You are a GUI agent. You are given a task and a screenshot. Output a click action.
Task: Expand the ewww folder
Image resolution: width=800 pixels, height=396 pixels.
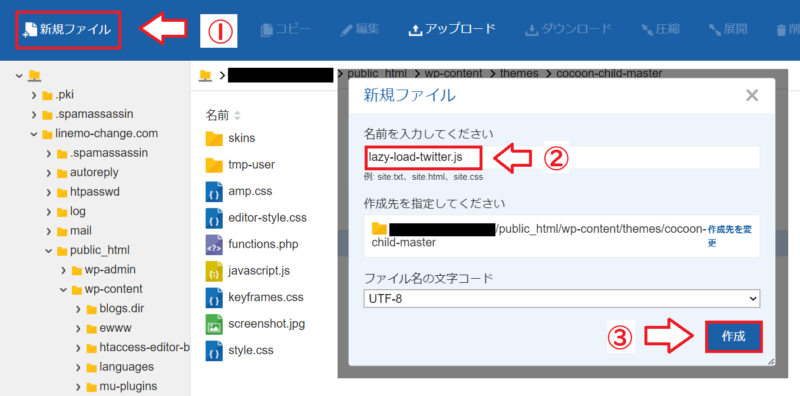78,329
